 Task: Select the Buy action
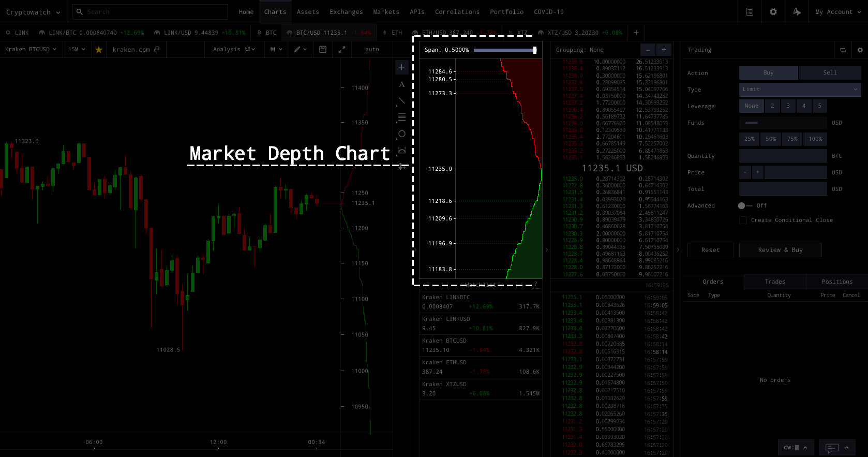tap(768, 73)
